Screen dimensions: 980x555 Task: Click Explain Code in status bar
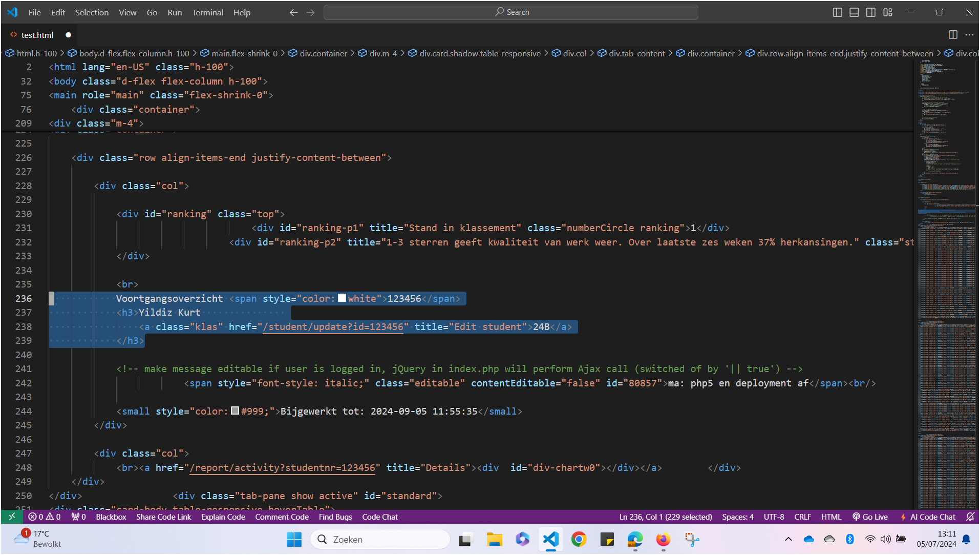(223, 517)
